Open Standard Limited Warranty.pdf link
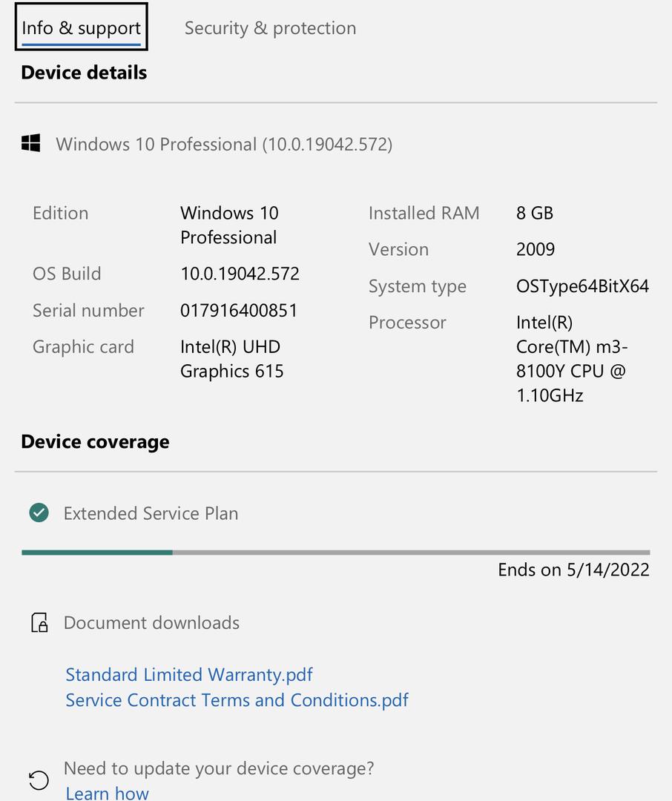The height and width of the screenshot is (801, 672). coord(189,675)
